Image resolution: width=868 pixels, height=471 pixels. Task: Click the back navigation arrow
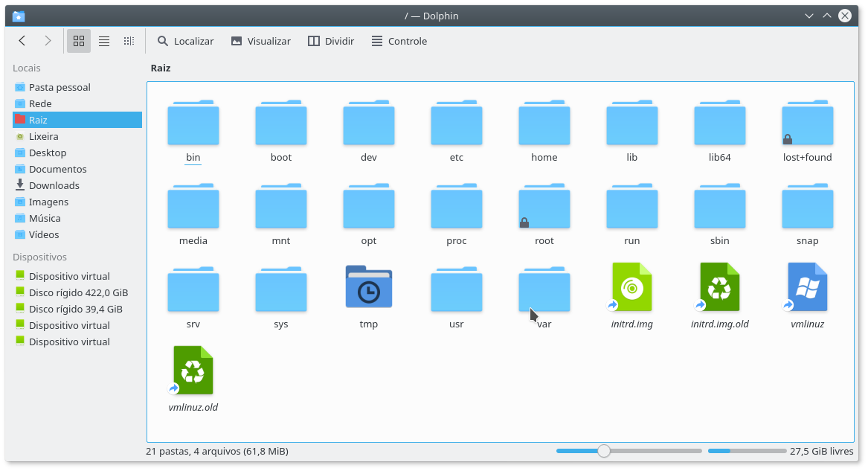point(22,41)
